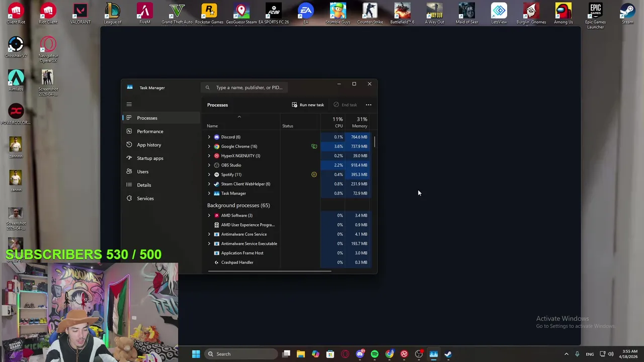Open the App history page
Screen dimensions: 644x362
(x=161, y=145)
